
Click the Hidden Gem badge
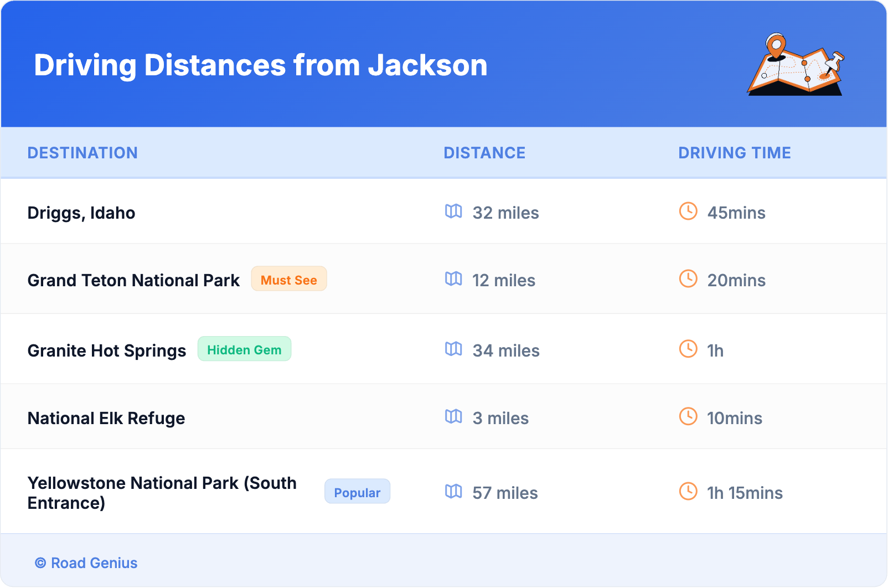coord(244,349)
